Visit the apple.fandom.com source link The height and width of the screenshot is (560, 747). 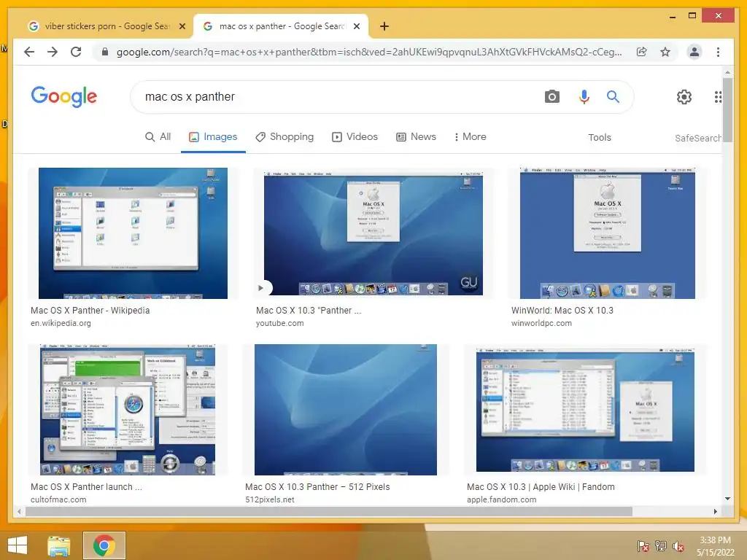point(502,500)
